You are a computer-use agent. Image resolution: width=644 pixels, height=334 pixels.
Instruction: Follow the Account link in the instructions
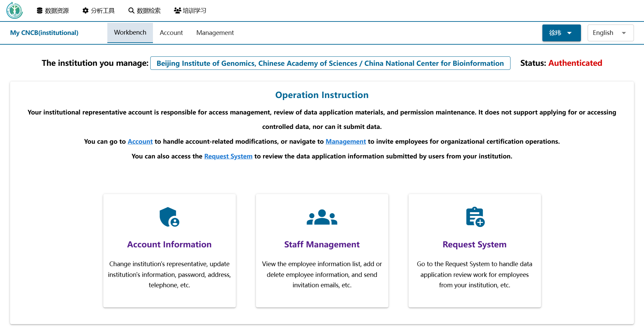point(140,142)
